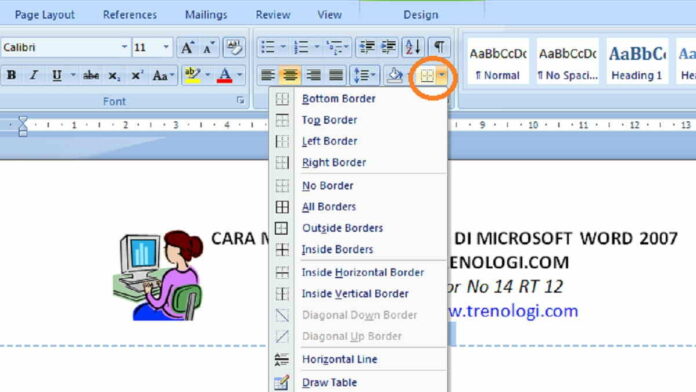Viewport: 696px width, 392px height.
Task: Choose Top Border menu item
Action: coord(358,120)
